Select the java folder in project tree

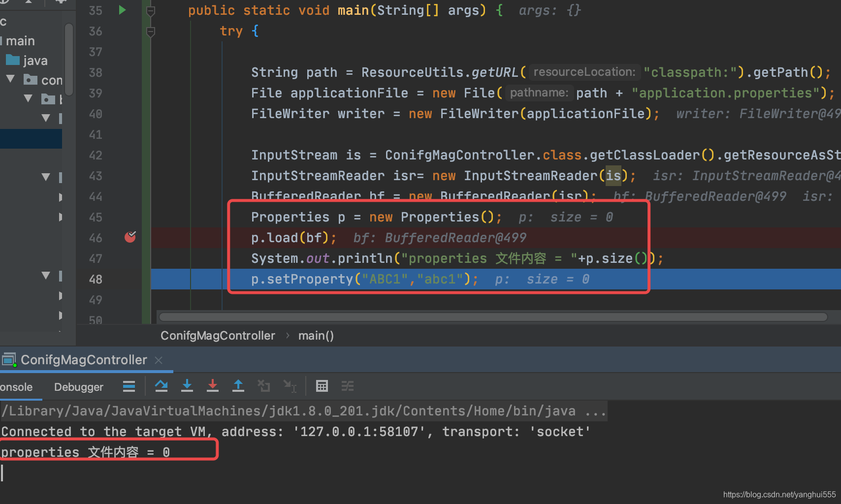point(27,61)
